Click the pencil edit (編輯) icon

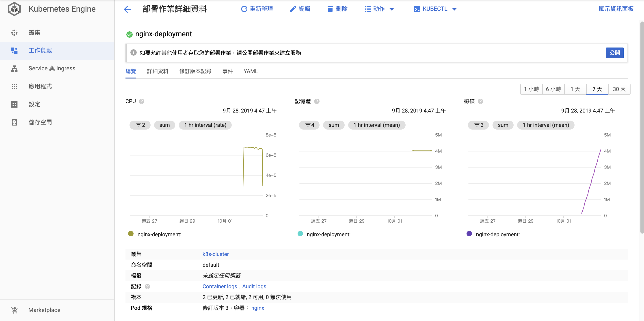click(x=292, y=9)
